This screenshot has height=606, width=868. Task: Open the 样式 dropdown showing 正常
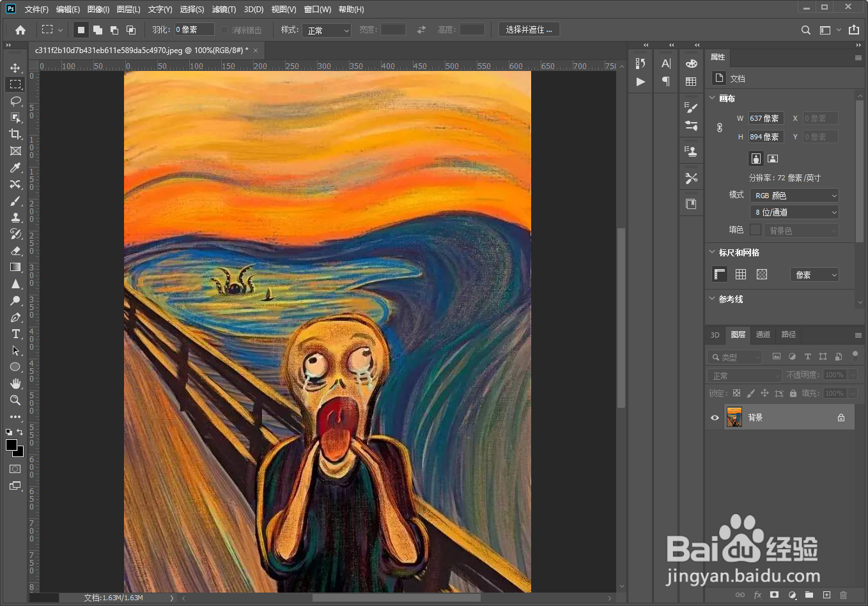click(327, 30)
